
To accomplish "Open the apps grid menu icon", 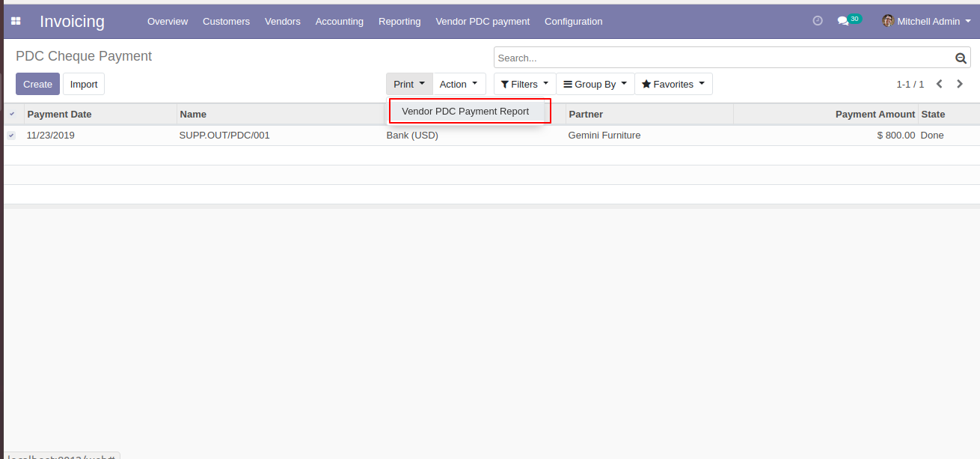I will click(x=16, y=21).
